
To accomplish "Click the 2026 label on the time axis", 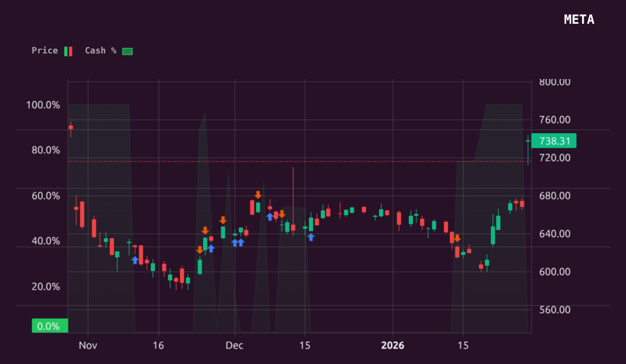I will point(393,345).
